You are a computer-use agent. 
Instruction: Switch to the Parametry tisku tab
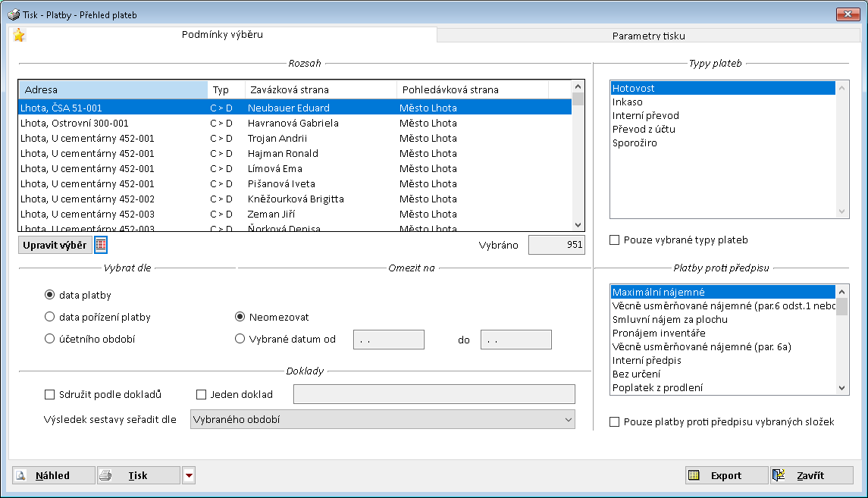pyautogui.click(x=648, y=36)
